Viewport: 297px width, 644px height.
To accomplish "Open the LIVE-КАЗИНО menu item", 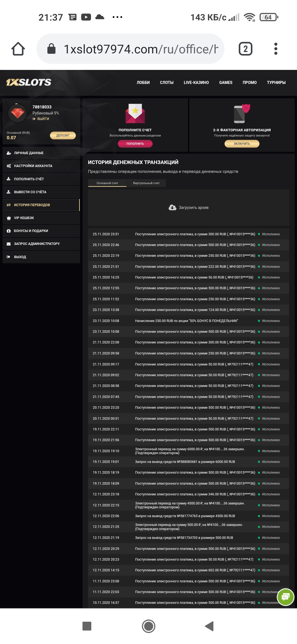I will (x=196, y=83).
